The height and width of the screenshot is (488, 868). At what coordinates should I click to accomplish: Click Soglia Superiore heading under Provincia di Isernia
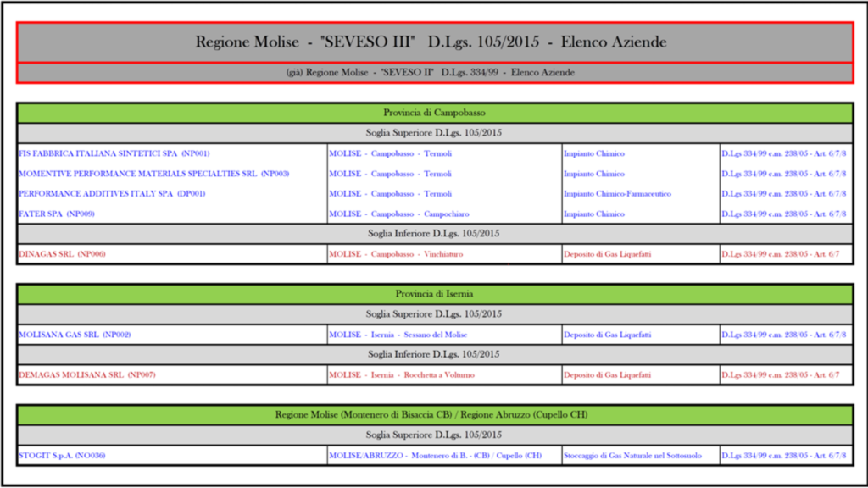[435, 314]
